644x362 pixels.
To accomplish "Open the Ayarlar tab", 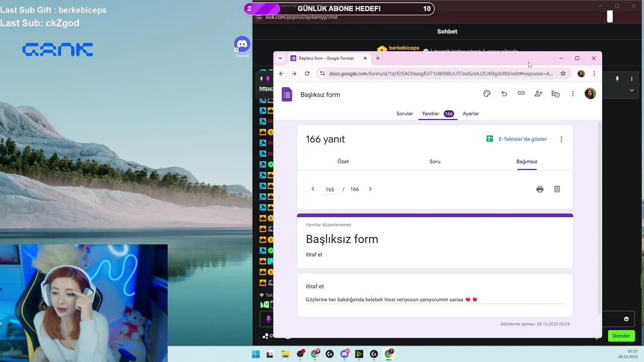I will (471, 114).
